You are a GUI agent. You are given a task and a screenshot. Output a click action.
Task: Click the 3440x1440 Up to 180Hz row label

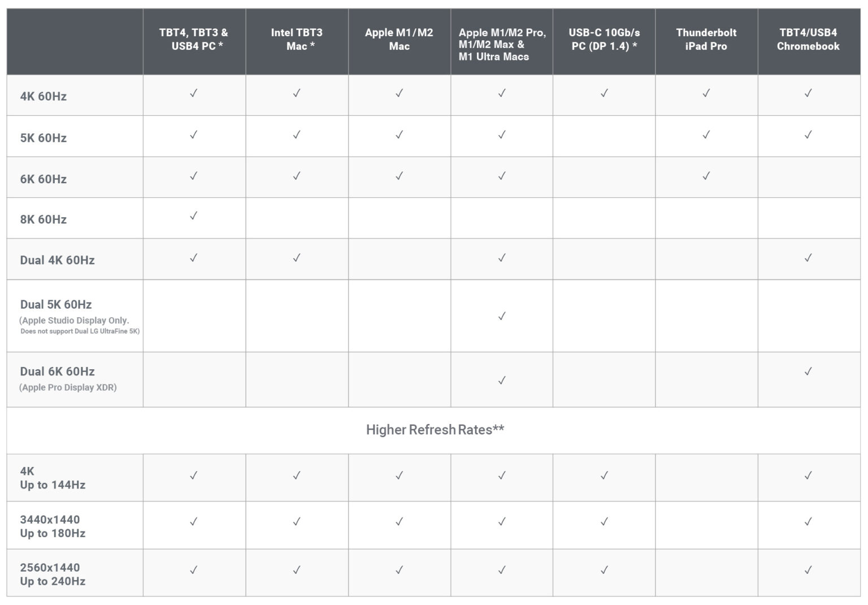53,526
